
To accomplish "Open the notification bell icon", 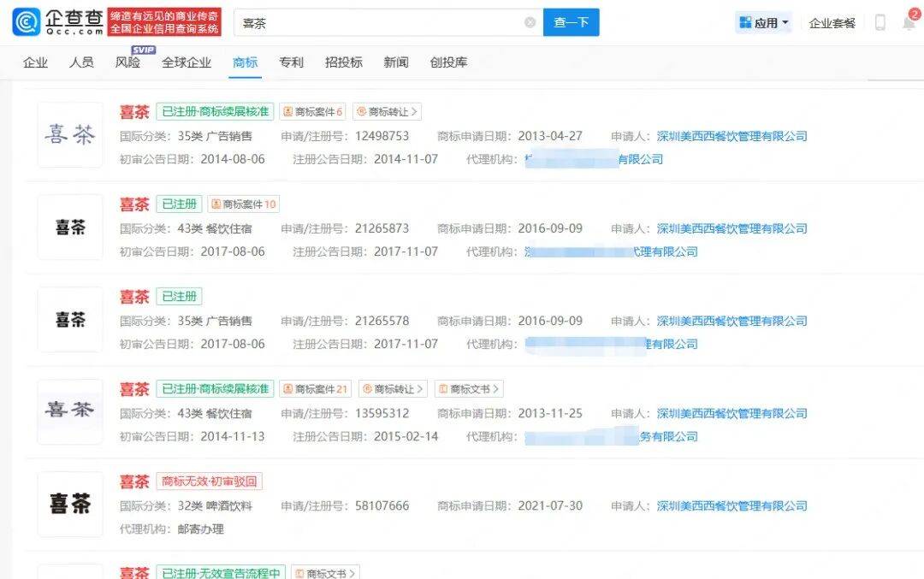I will (x=909, y=23).
